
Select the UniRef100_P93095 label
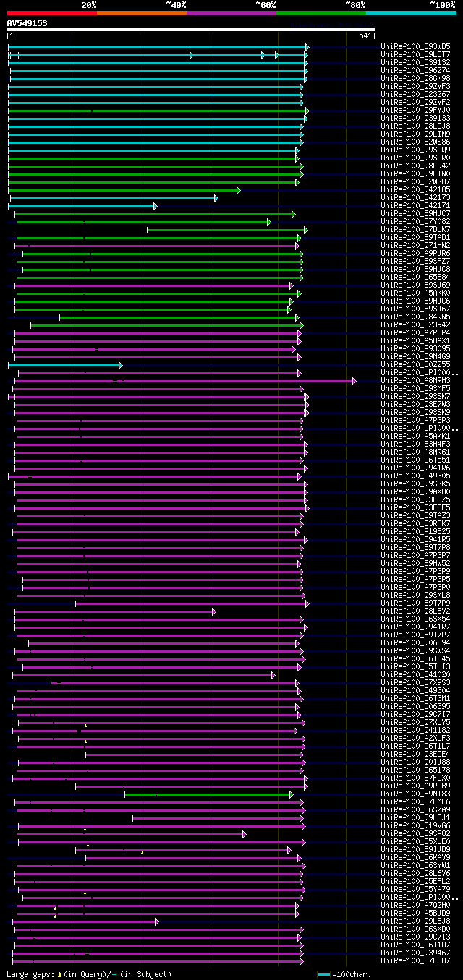[415, 349]
